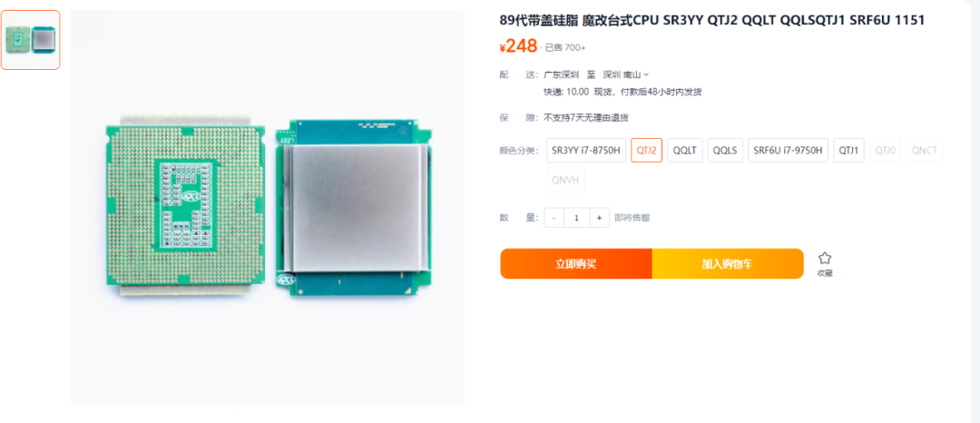Click the star favorite icon
The width and height of the screenshot is (980, 423).
click(824, 258)
